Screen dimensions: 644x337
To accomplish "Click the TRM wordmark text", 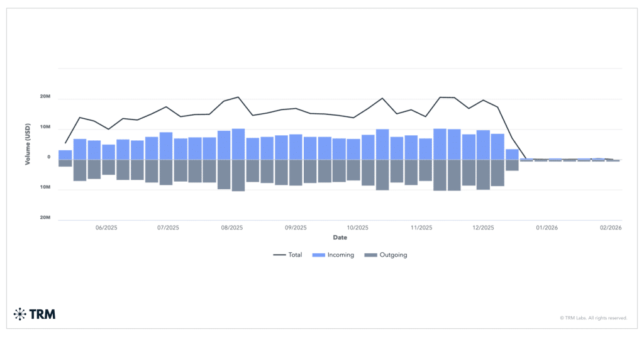I will pyautogui.click(x=42, y=314).
